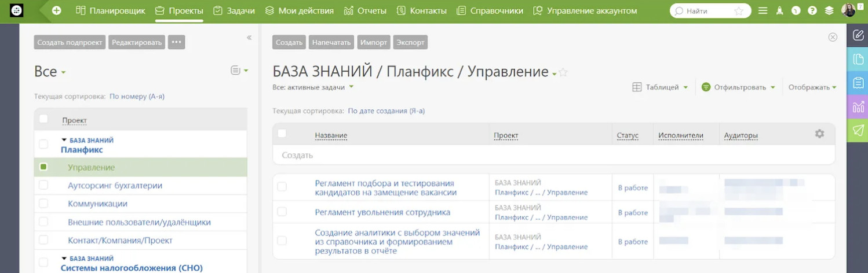Viewport: 868px width, 273px height.
Task: Click the Импорт button
Action: click(x=373, y=42)
